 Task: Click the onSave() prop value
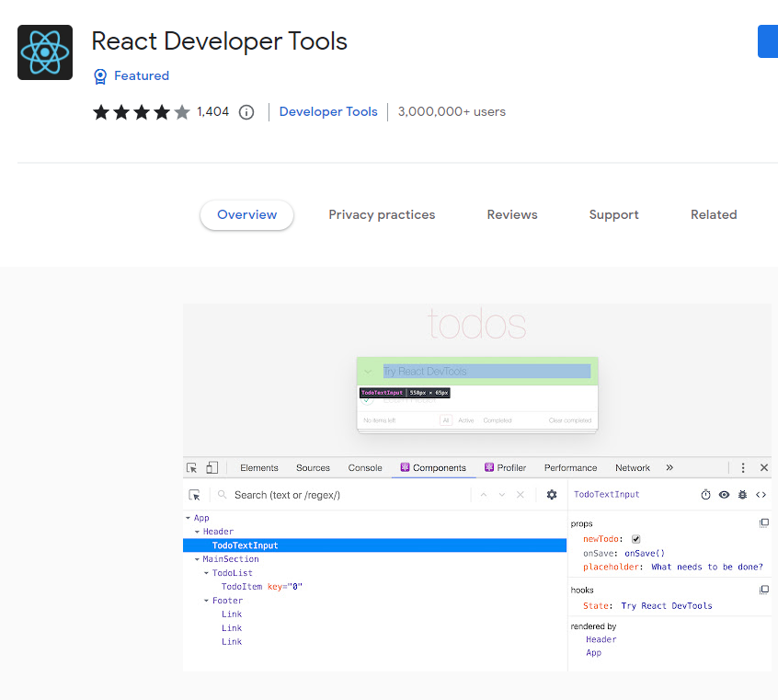coord(644,553)
